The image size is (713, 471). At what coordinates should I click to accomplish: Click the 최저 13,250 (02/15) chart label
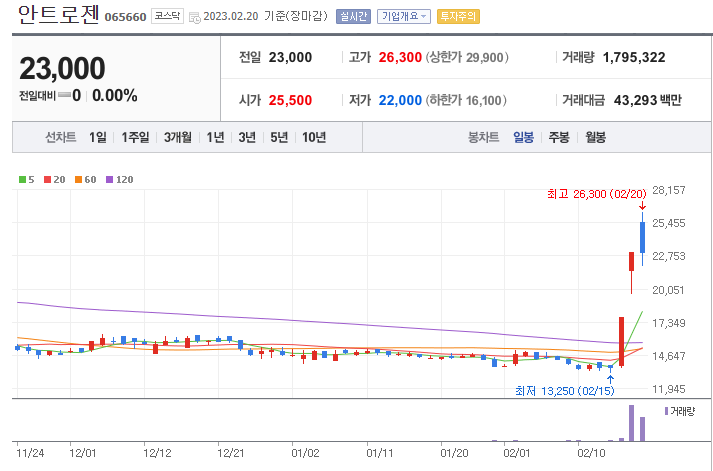pos(565,391)
